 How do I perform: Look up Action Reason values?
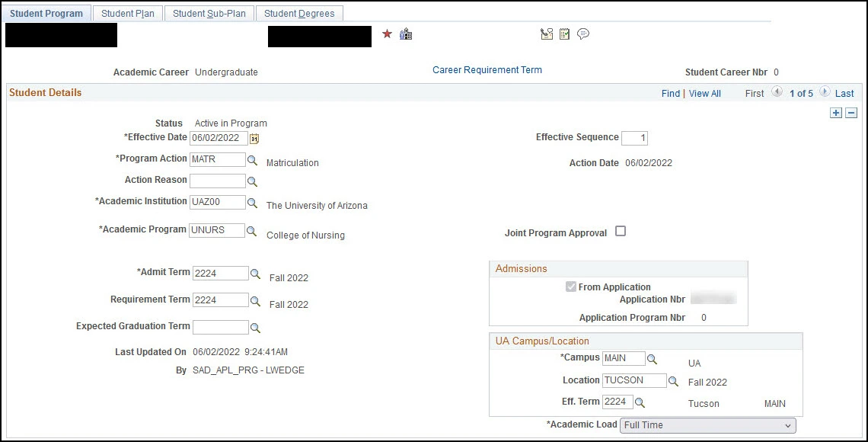pyautogui.click(x=252, y=181)
